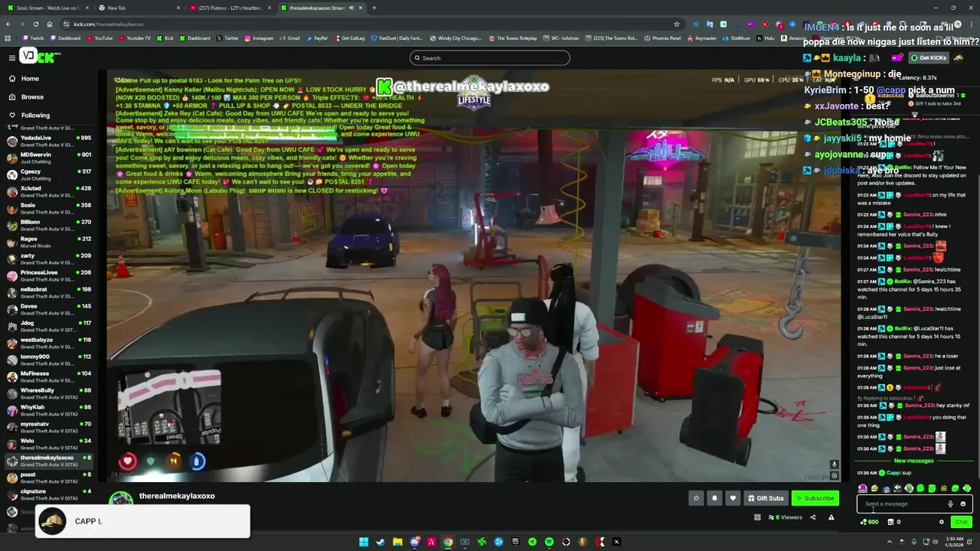Open YodadaLive channel from the sidebar
The image size is (980, 551).
48,141
